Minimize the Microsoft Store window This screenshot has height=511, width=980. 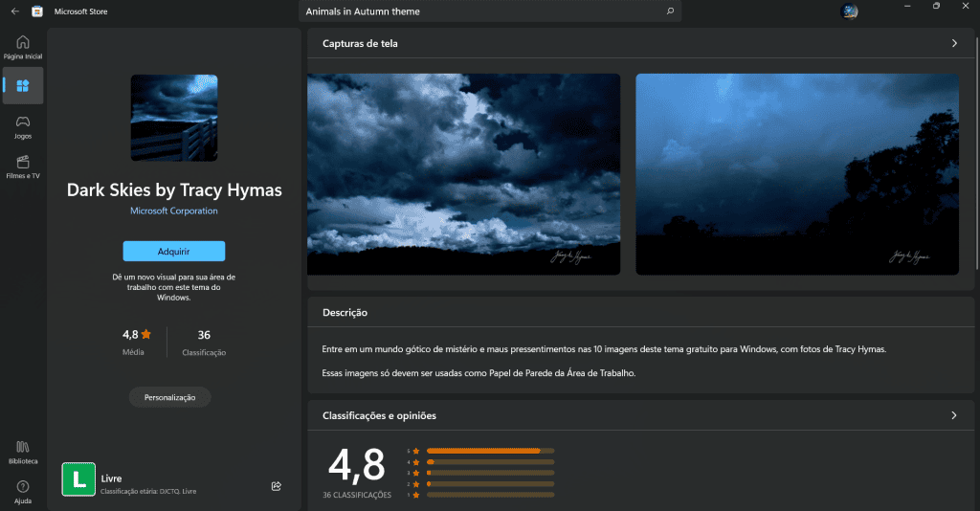tap(907, 6)
